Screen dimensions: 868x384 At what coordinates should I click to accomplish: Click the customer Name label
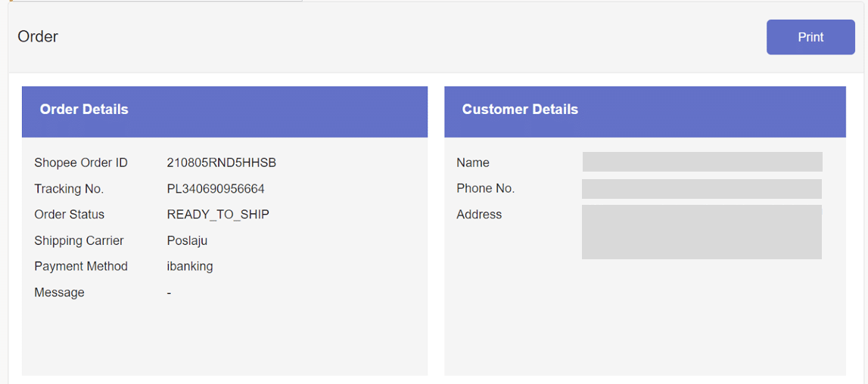[473, 163]
